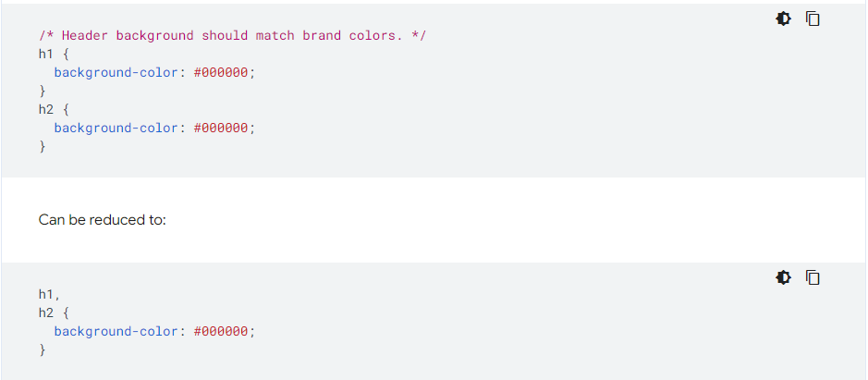Click the background-color property in the reduced block
This screenshot has width=868, height=380.
[116, 331]
